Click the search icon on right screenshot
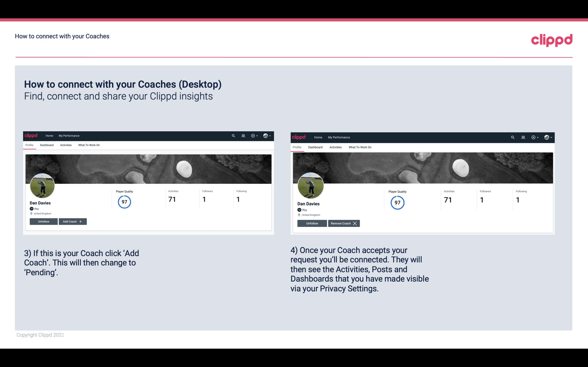The height and width of the screenshot is (367, 588). (x=513, y=137)
